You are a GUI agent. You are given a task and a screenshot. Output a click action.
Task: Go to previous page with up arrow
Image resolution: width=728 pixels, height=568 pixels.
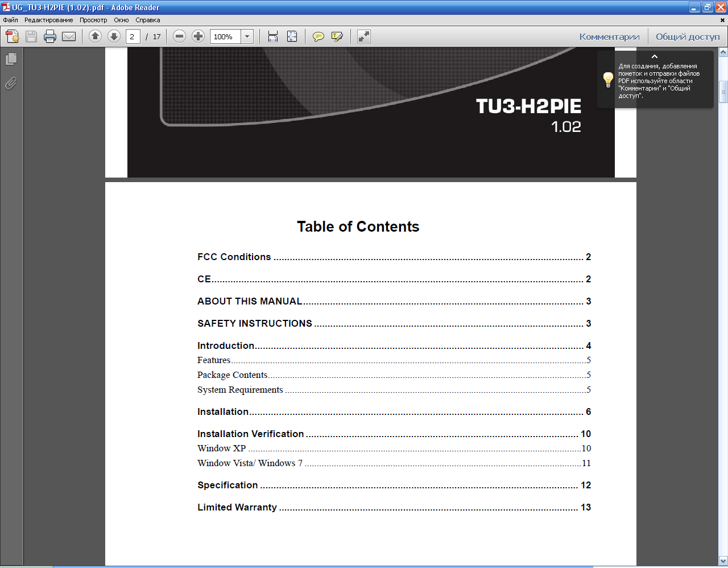pos(96,36)
